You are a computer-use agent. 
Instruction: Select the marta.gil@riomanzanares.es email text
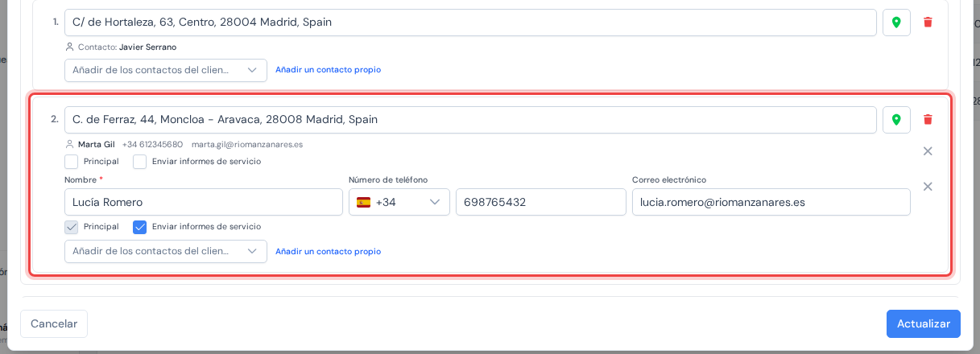coord(247,145)
